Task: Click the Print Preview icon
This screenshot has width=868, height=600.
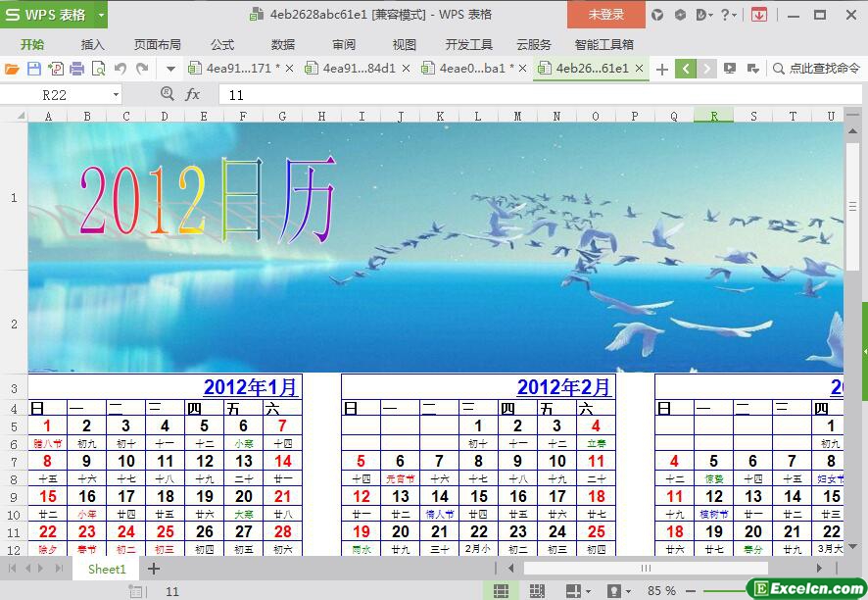Action: click(x=98, y=69)
